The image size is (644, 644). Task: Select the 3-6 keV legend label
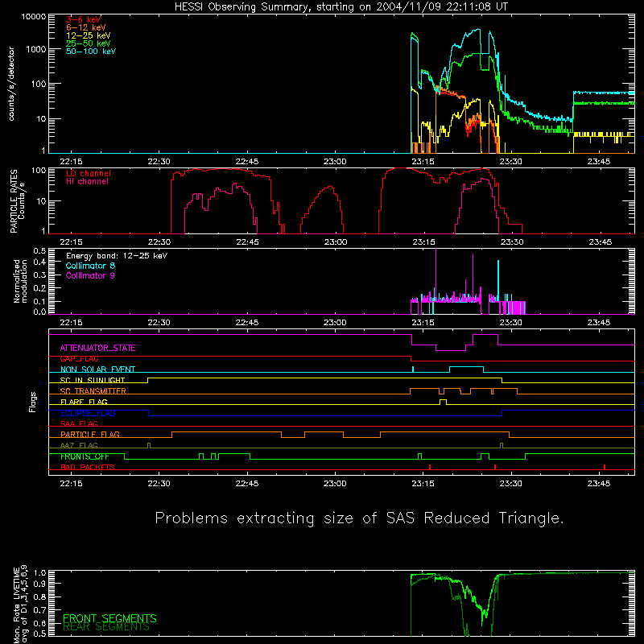coord(84,19)
